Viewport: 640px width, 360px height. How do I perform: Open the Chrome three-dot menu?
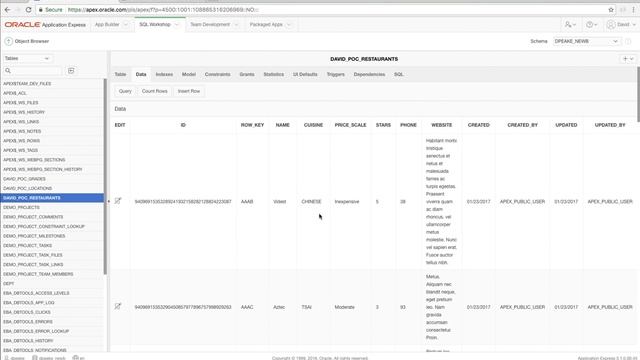point(633,9)
